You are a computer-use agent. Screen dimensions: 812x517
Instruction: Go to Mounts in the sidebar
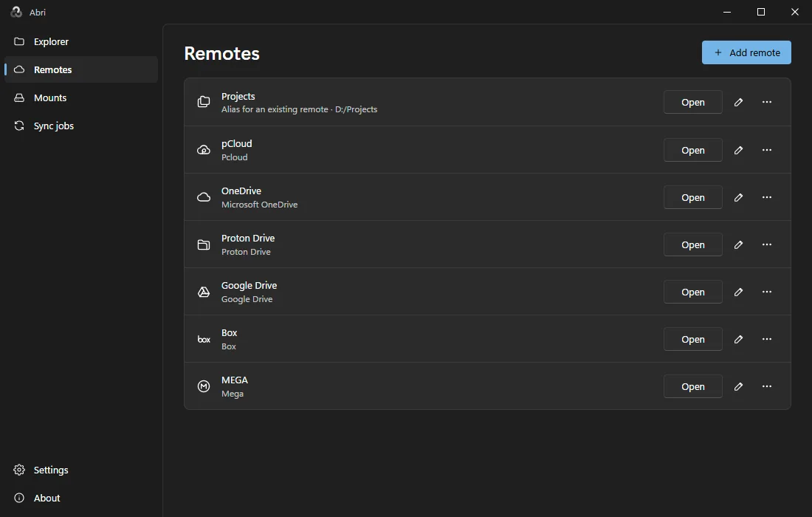coord(81,97)
